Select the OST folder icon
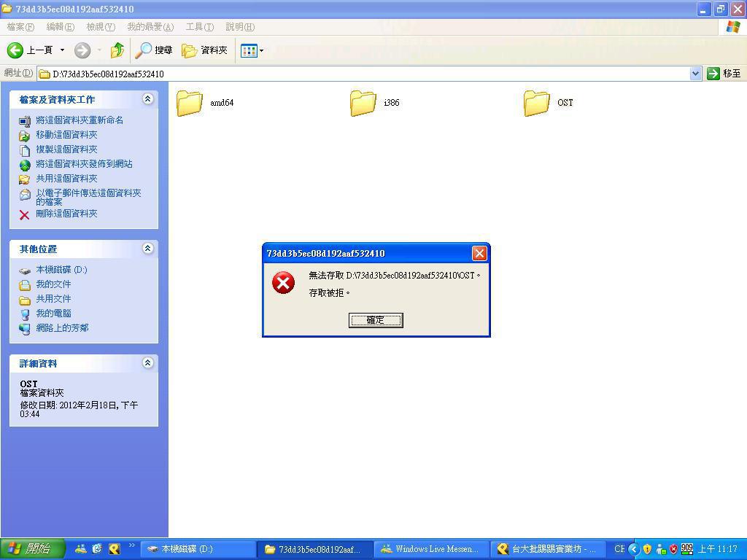Viewport: 747px width, 560px height. [x=536, y=102]
